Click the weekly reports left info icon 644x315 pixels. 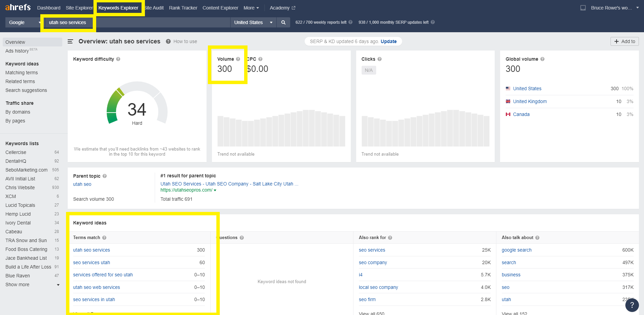pos(350,22)
